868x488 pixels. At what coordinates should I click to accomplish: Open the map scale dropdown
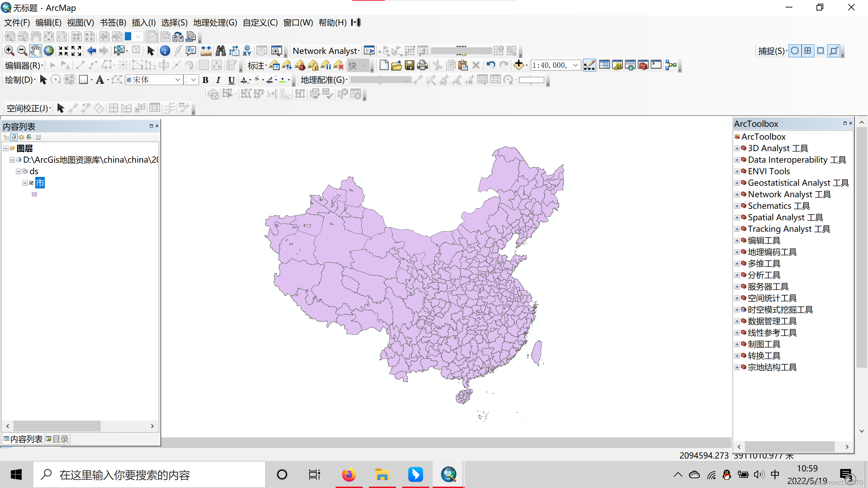pos(575,65)
